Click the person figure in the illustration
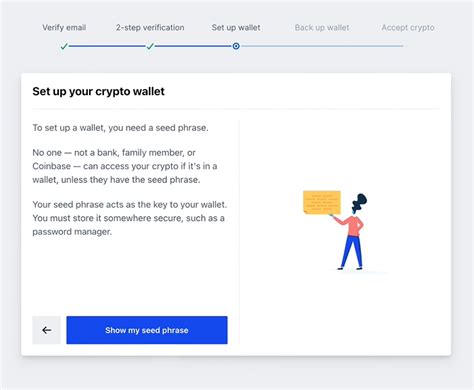The height and width of the screenshot is (390, 474). pos(350,232)
